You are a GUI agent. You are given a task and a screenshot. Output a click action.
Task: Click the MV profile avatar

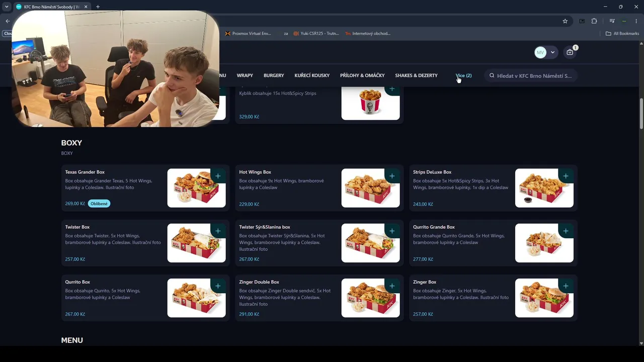pos(540,52)
